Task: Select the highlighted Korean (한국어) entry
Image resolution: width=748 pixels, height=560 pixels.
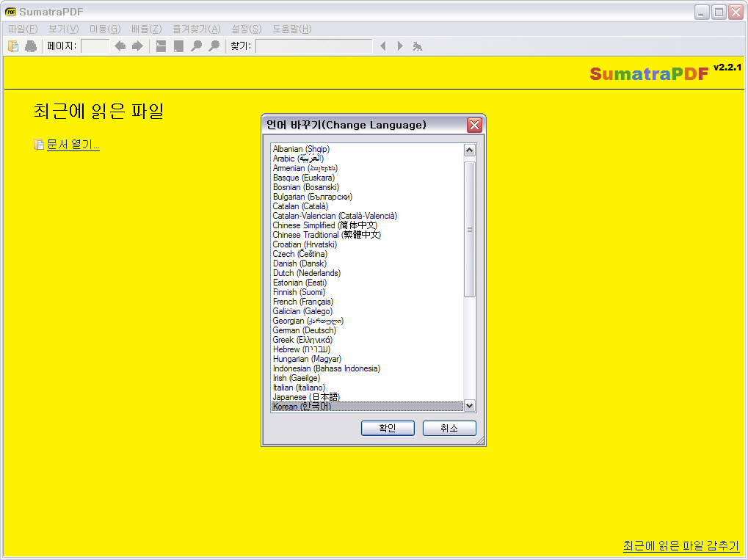Action: point(367,407)
